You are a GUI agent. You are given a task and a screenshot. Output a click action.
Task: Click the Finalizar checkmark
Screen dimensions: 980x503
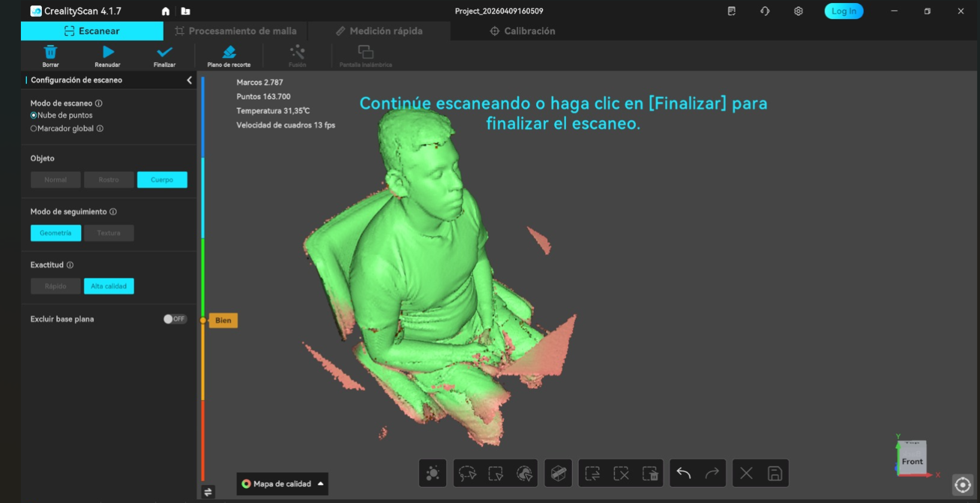coord(164,52)
